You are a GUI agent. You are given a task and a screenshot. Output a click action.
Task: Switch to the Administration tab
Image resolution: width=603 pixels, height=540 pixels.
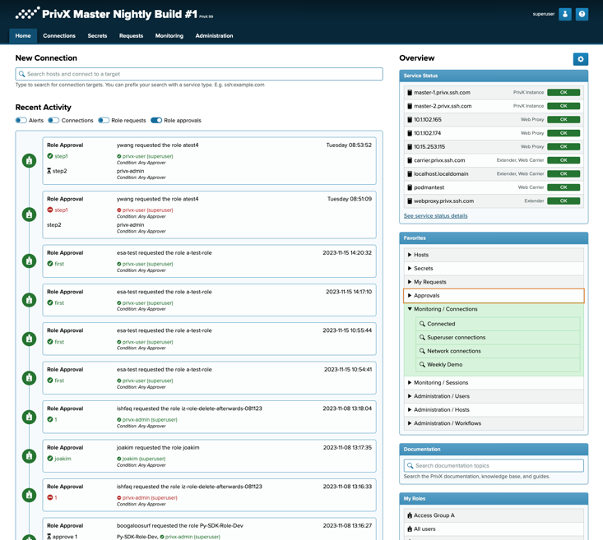coord(214,36)
